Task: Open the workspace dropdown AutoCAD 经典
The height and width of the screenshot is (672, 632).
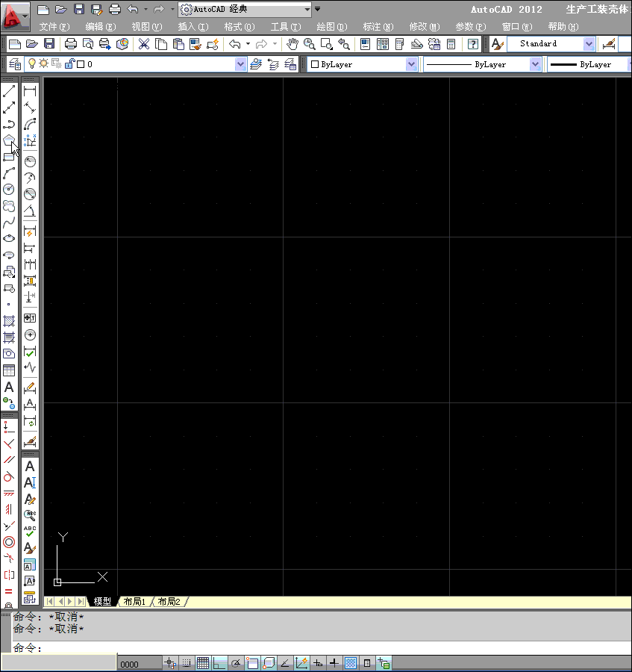Action: (245, 9)
